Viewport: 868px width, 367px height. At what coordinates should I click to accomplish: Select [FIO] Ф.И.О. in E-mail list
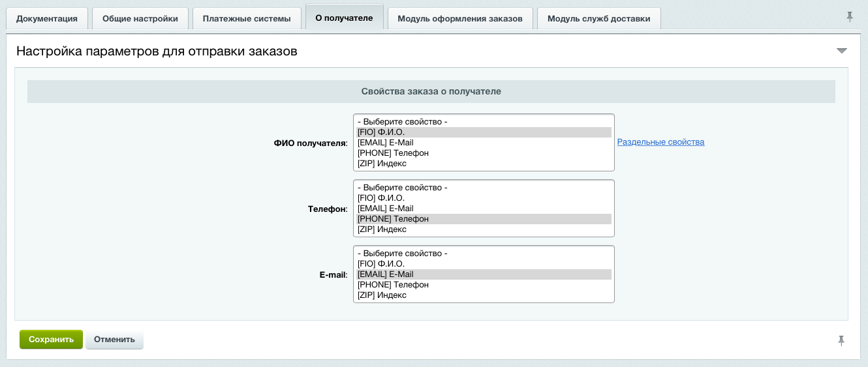click(484, 264)
